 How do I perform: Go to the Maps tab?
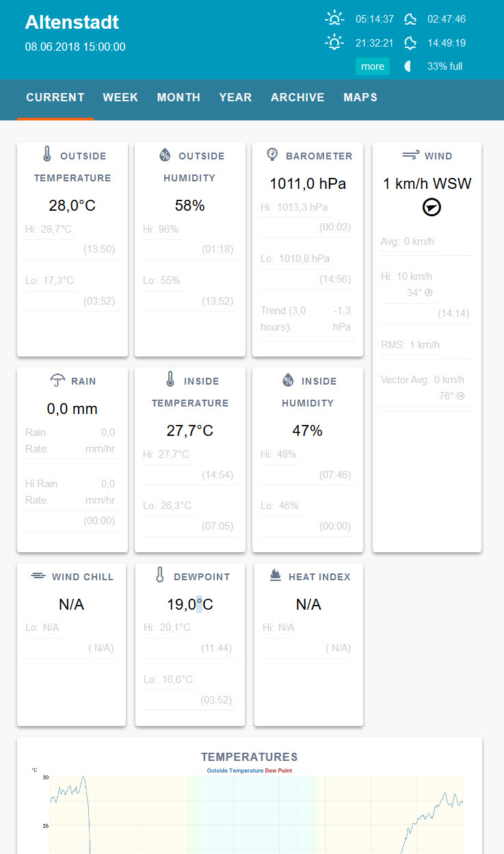pyautogui.click(x=360, y=98)
